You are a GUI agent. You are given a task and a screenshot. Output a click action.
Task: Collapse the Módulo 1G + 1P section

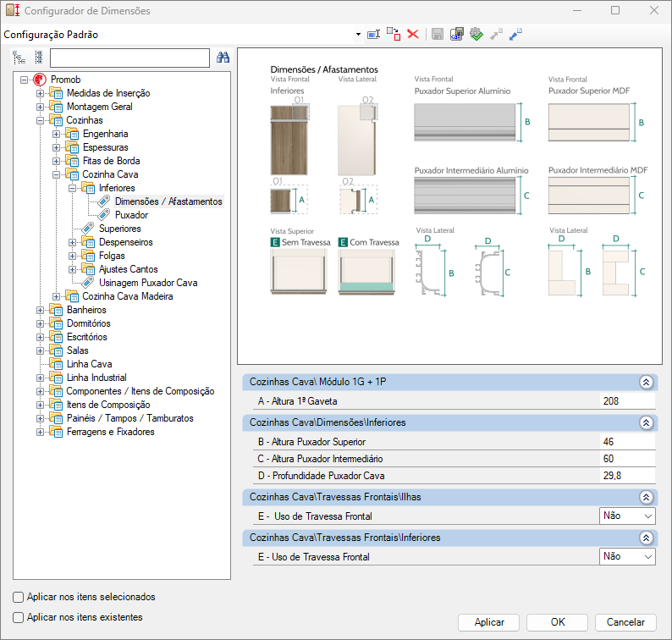[647, 382]
